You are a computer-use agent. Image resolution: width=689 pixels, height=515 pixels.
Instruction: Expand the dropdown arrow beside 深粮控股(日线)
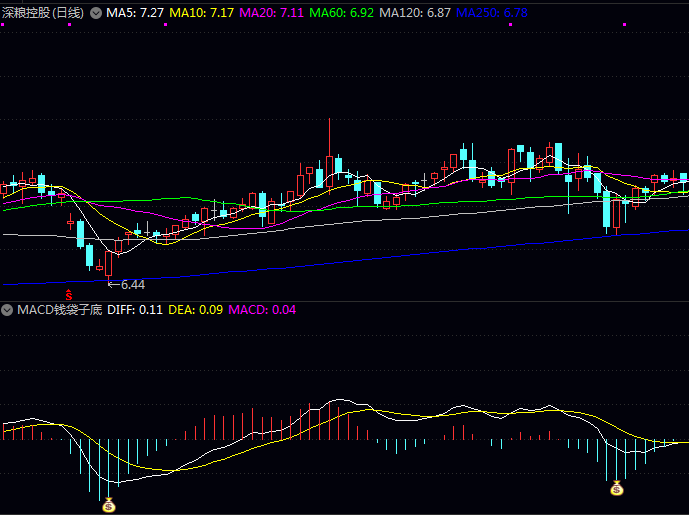(96, 13)
